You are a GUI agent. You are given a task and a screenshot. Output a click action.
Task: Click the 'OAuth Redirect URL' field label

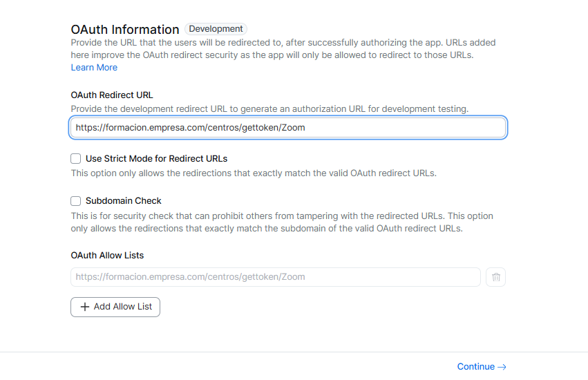click(x=112, y=95)
